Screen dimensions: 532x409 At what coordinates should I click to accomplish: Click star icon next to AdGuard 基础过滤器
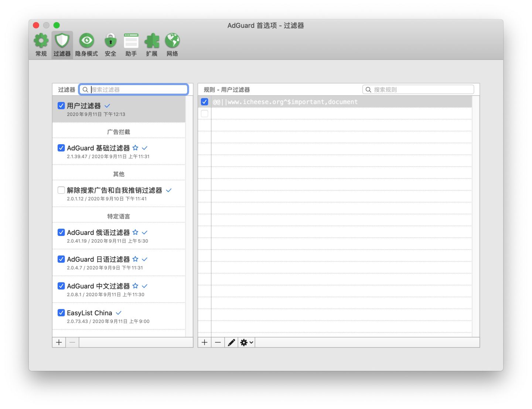coord(135,148)
